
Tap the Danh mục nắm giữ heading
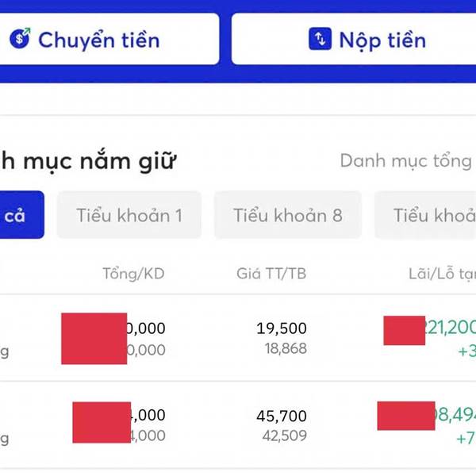click(88, 161)
